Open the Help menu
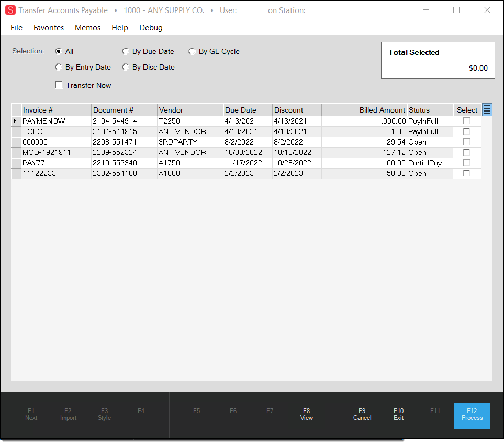The height and width of the screenshot is (444, 504). click(120, 28)
